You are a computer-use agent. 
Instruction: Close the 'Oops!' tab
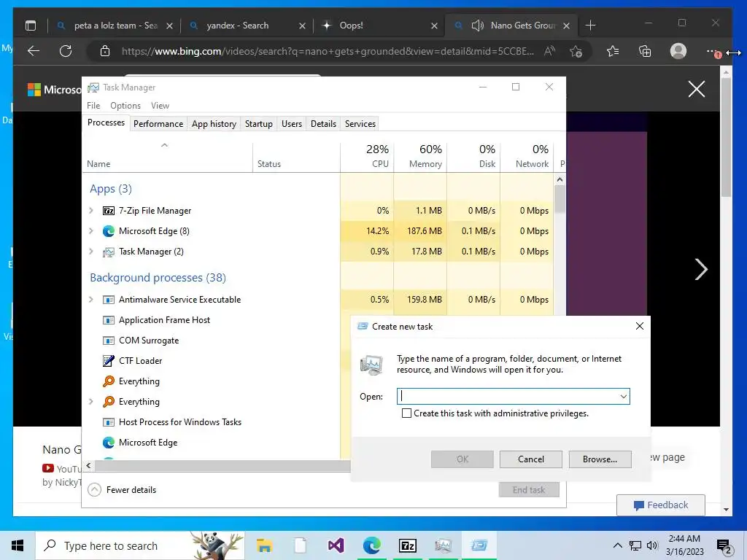(x=434, y=26)
